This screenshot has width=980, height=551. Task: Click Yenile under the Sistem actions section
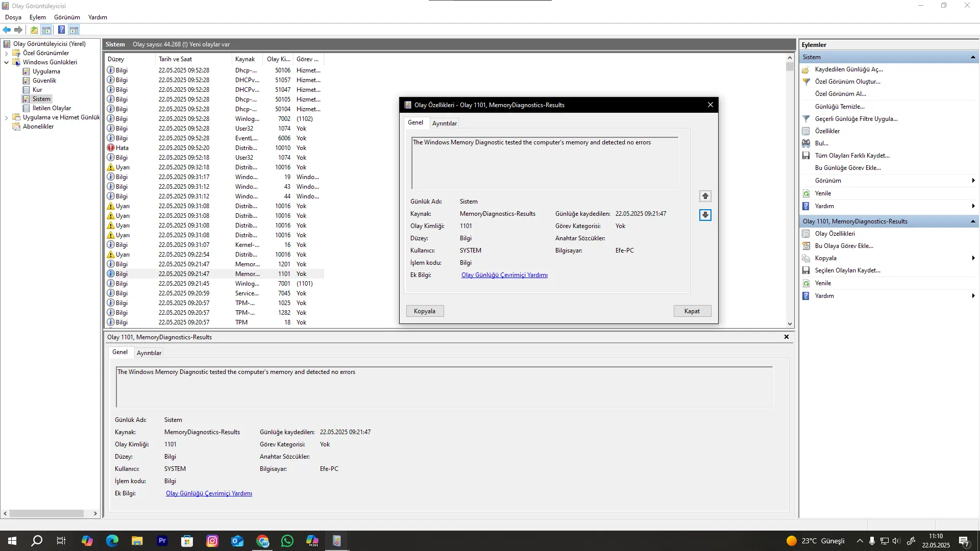[x=823, y=193]
